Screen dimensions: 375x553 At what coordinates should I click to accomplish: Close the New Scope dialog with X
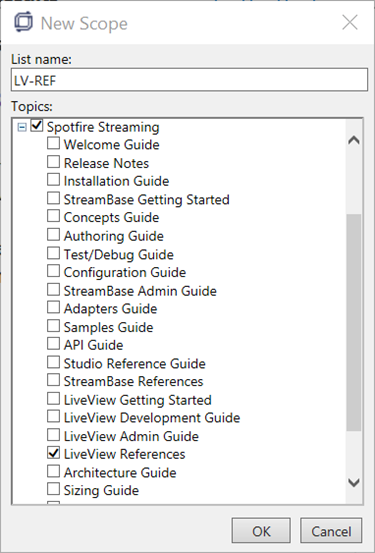pyautogui.click(x=350, y=23)
